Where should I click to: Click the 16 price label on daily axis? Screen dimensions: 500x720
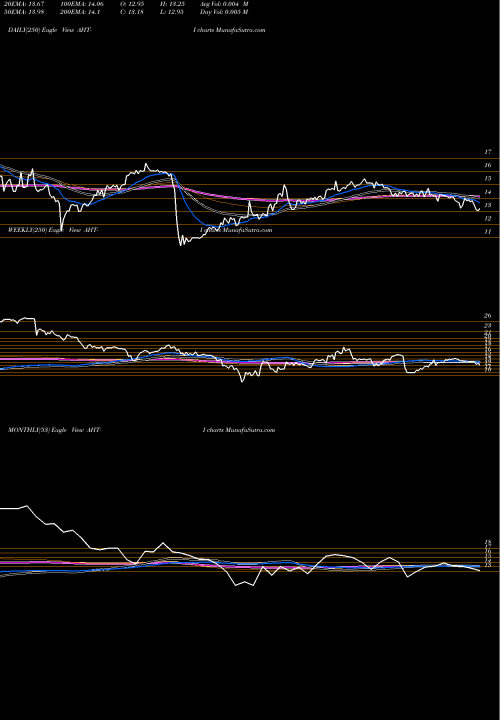click(x=488, y=165)
